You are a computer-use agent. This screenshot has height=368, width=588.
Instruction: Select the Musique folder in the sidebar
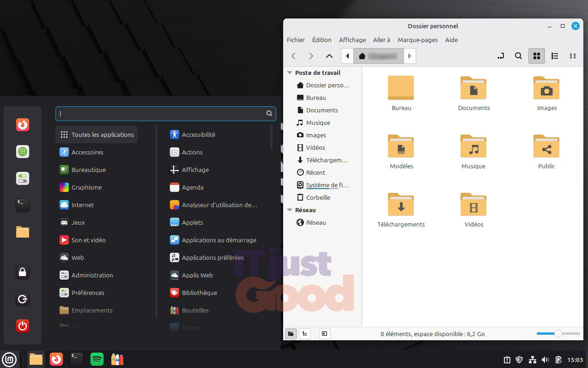click(319, 123)
